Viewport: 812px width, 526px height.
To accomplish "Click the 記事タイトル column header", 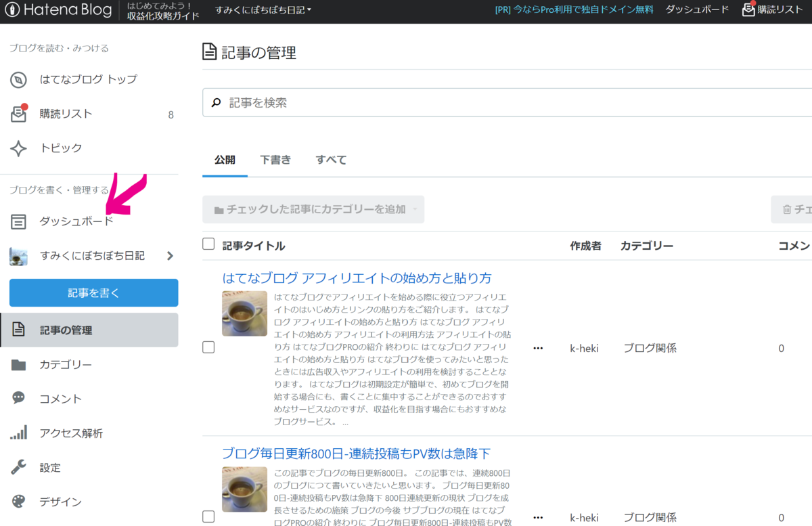I will click(x=254, y=246).
